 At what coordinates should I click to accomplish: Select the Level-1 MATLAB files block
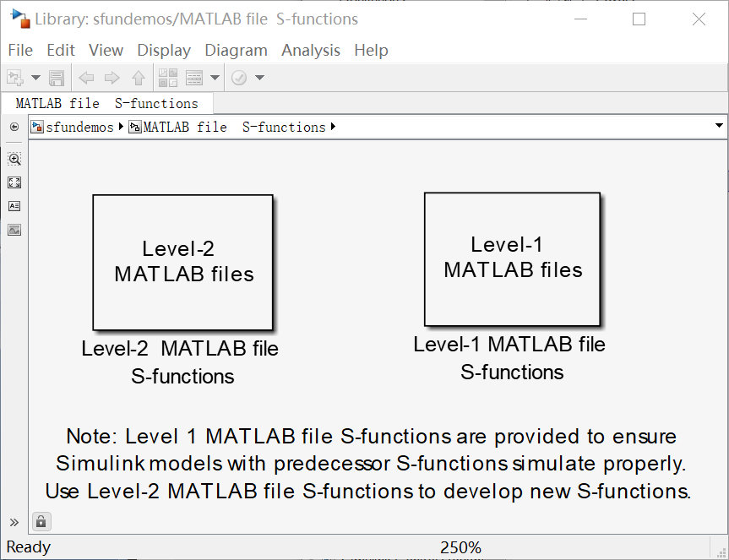coord(512,258)
